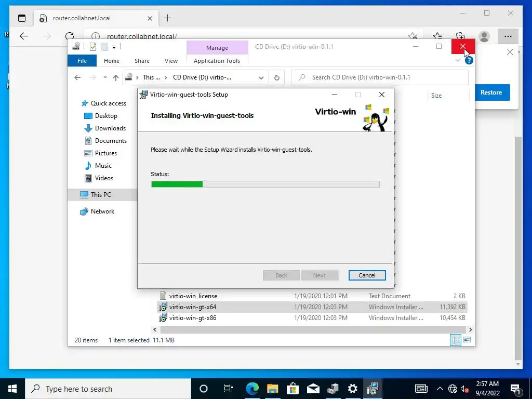The width and height of the screenshot is (532, 399).
Task: Click the horizontal scrollbar in Explorer
Action: tap(312, 329)
